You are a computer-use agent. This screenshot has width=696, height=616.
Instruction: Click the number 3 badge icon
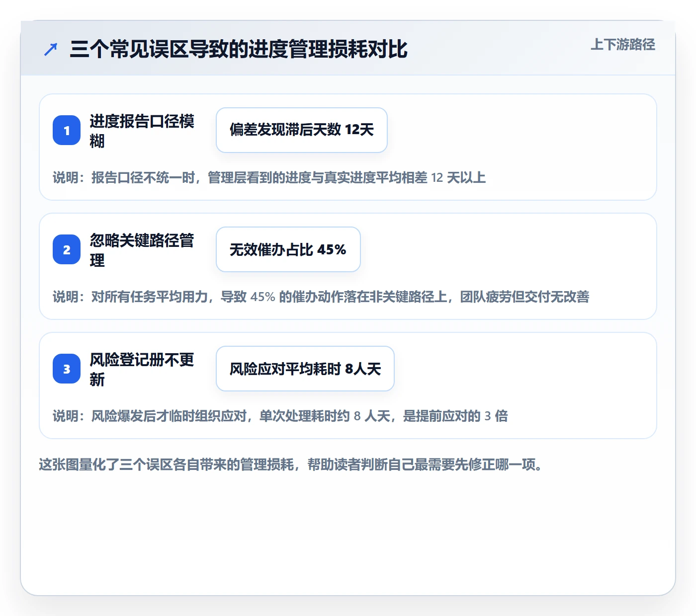(x=67, y=369)
